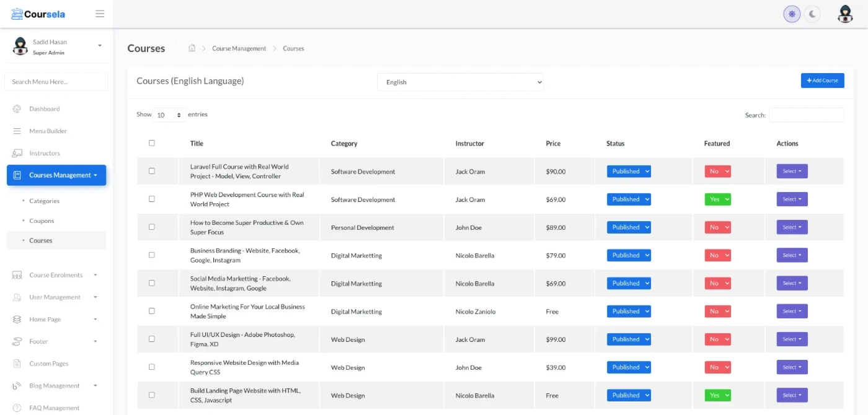The image size is (868, 415).
Task: Select the light theme sun icon
Action: tap(792, 14)
